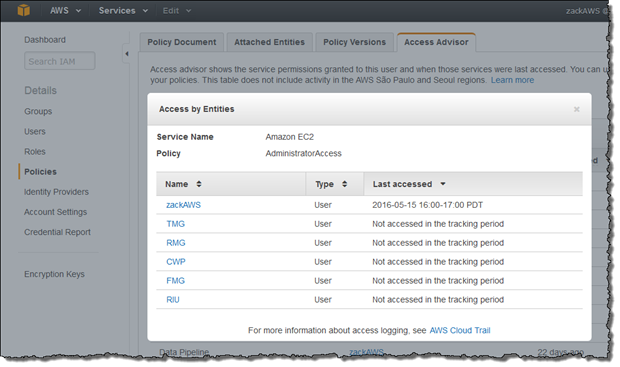Viewport: 620px width, 367px height.
Task: Open the TMG user link
Action: [176, 224]
